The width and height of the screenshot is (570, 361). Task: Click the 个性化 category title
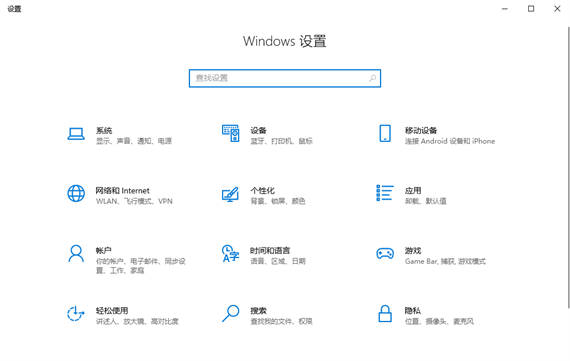(x=262, y=190)
